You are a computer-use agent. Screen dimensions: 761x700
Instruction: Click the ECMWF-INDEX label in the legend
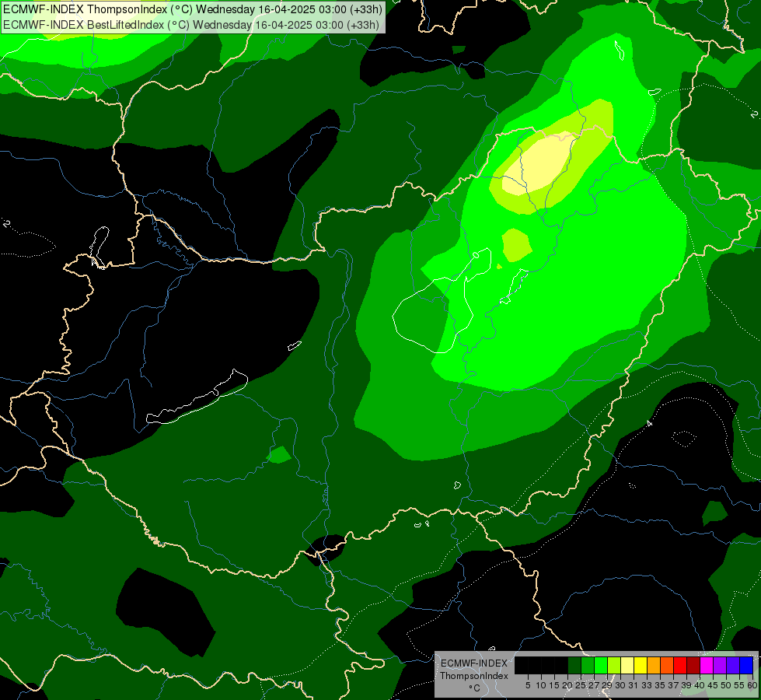tap(474, 663)
